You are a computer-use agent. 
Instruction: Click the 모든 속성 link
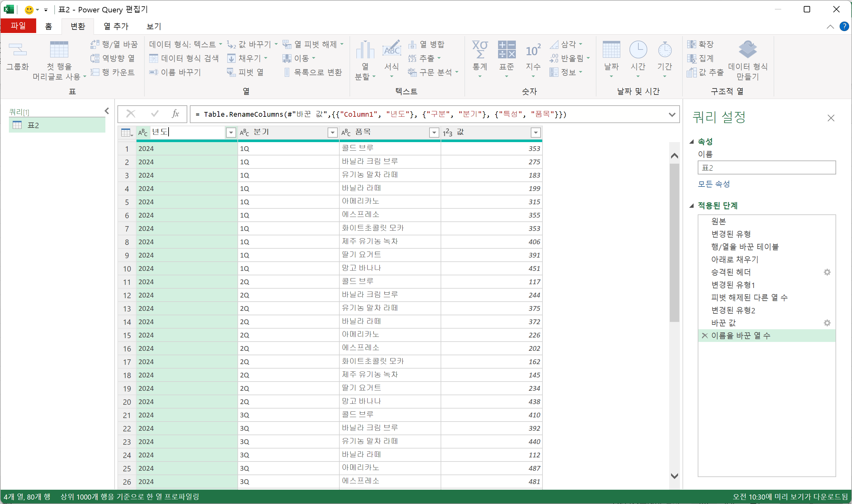point(714,184)
